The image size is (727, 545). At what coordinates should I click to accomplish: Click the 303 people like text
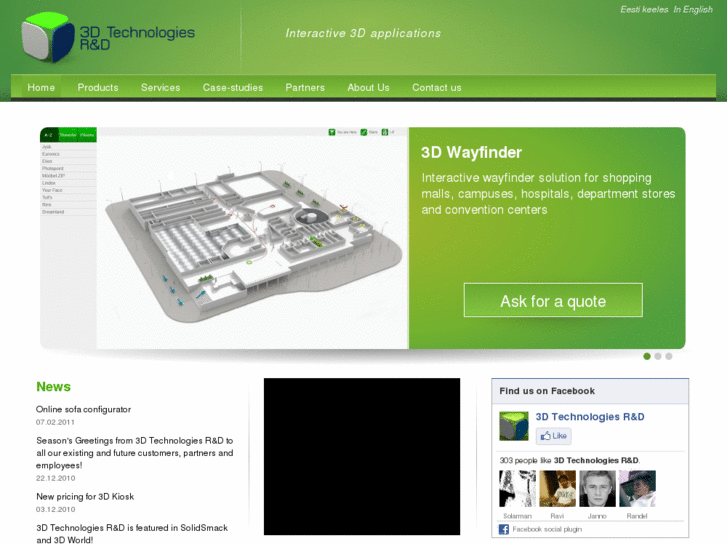coord(569,461)
